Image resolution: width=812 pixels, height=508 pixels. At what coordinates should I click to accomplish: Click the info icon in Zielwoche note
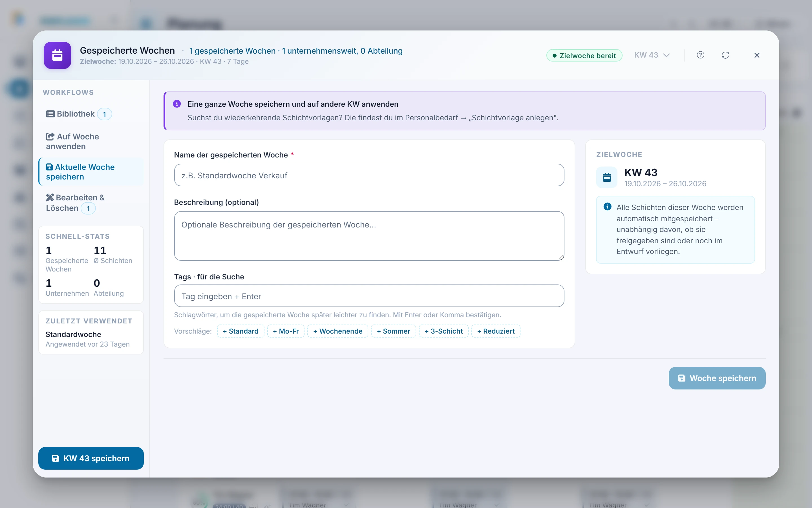[607, 207]
